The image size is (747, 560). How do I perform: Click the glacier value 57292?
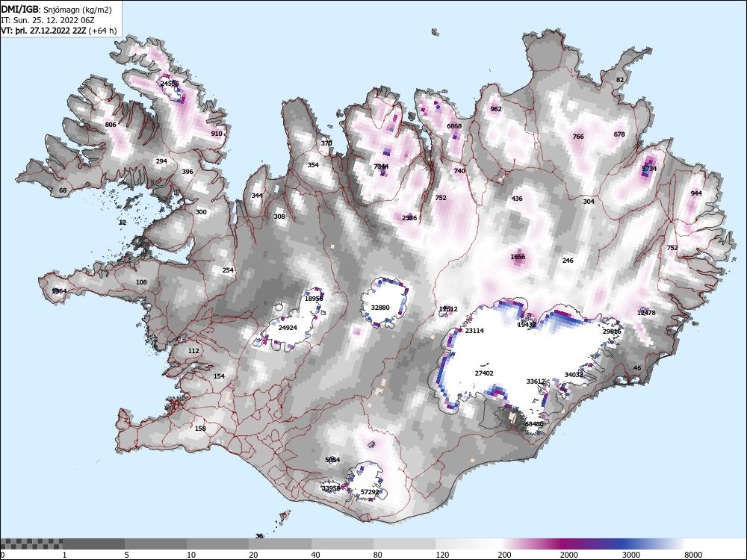[371, 492]
